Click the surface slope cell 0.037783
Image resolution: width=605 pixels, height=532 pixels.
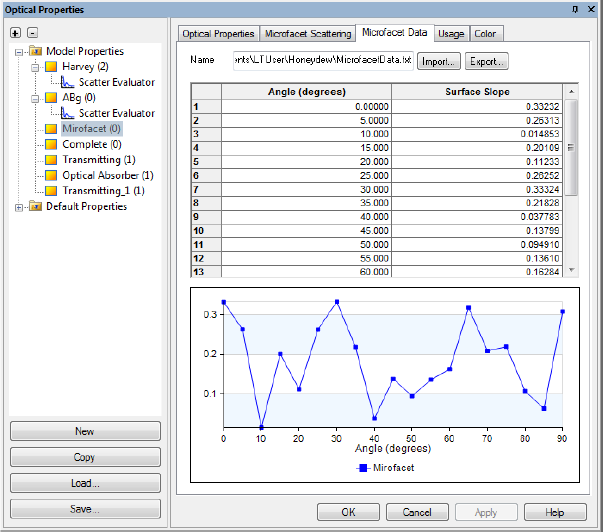click(477, 217)
